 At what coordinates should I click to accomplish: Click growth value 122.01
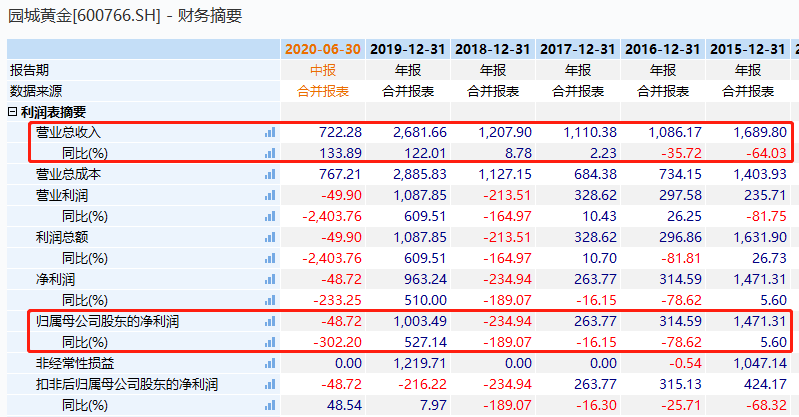[x=425, y=153]
